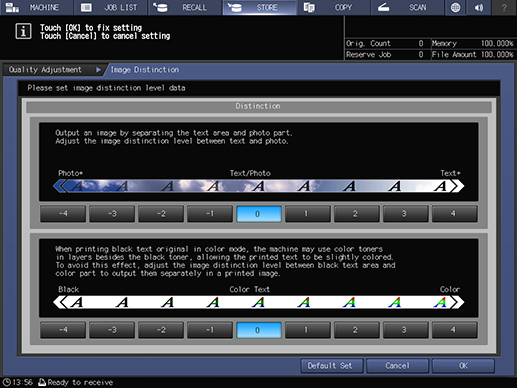Screen dimensions: 517x388
Task: Click the Reserve Job counter
Action: click(385, 55)
